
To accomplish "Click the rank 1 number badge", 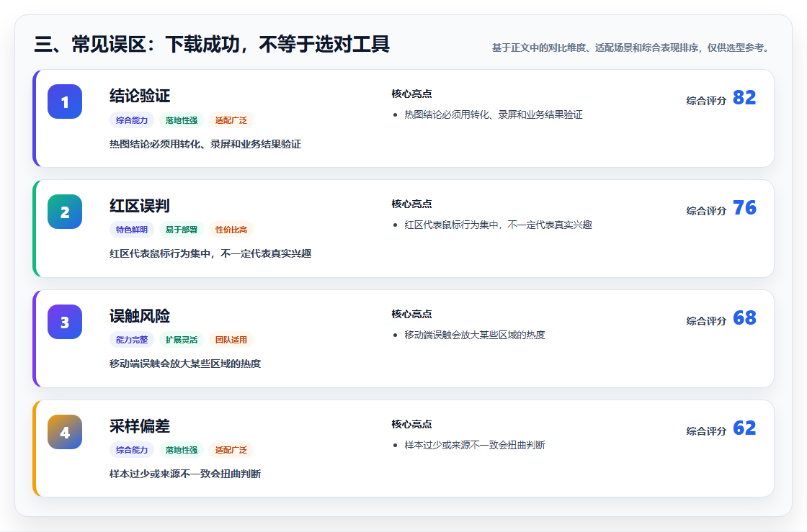I will coord(65,102).
